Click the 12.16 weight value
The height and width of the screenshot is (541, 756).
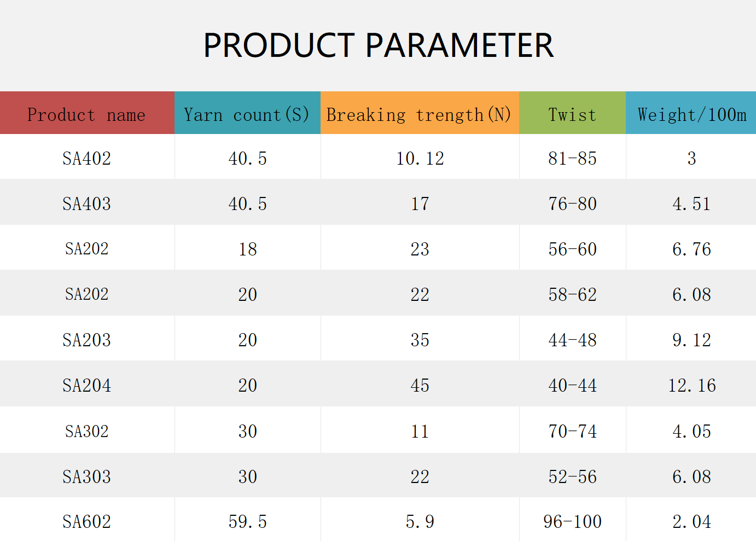coord(691,386)
